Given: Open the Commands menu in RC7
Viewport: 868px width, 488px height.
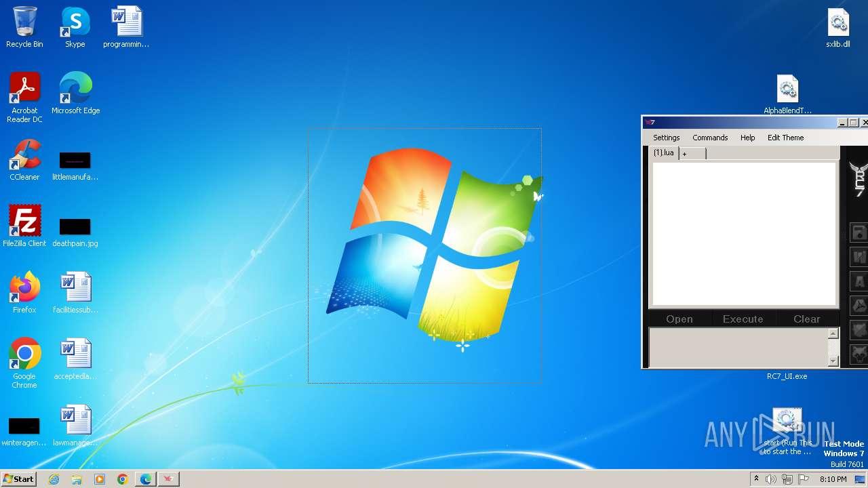Looking at the screenshot, I should [x=710, y=138].
